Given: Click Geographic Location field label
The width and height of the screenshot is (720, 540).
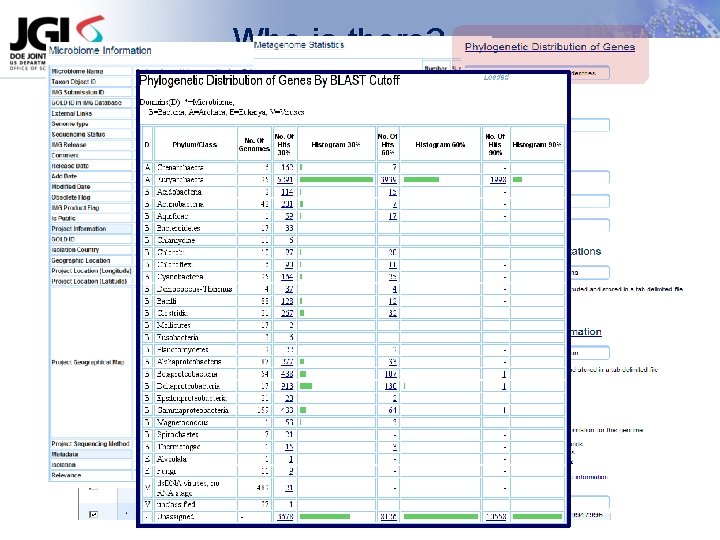Looking at the screenshot, I should coord(81,260).
